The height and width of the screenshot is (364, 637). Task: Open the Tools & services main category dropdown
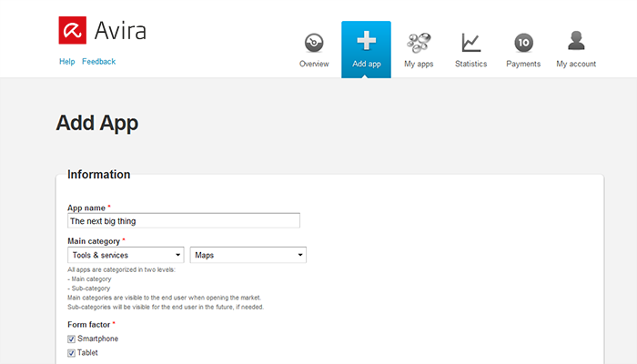(126, 255)
